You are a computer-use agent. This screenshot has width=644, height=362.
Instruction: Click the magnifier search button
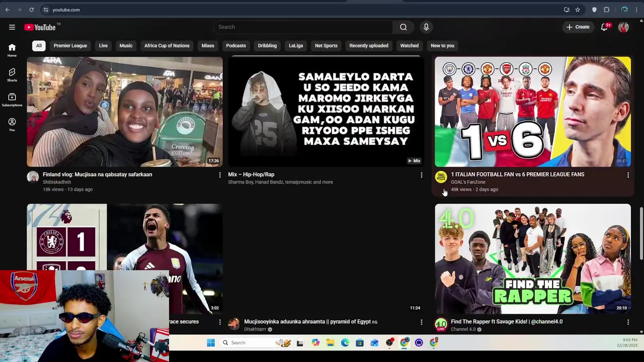click(x=404, y=27)
